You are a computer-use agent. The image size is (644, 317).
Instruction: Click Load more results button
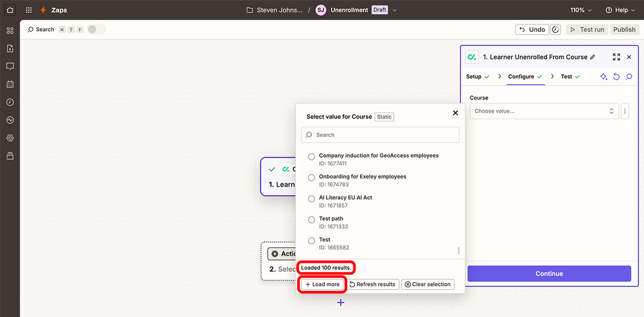pos(323,284)
